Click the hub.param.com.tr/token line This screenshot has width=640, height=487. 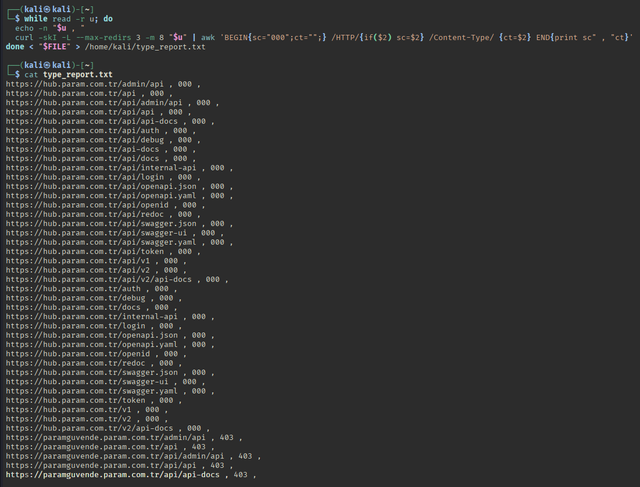coord(93,400)
